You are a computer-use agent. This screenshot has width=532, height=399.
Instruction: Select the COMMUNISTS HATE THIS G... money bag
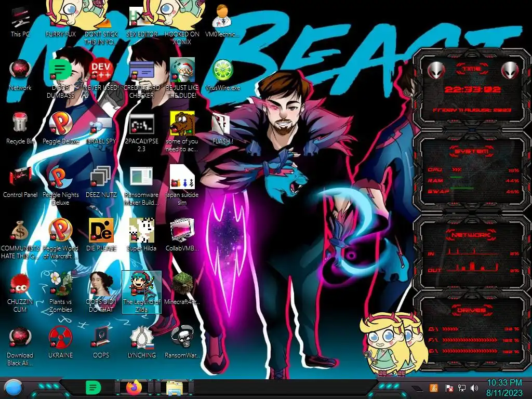20,239
